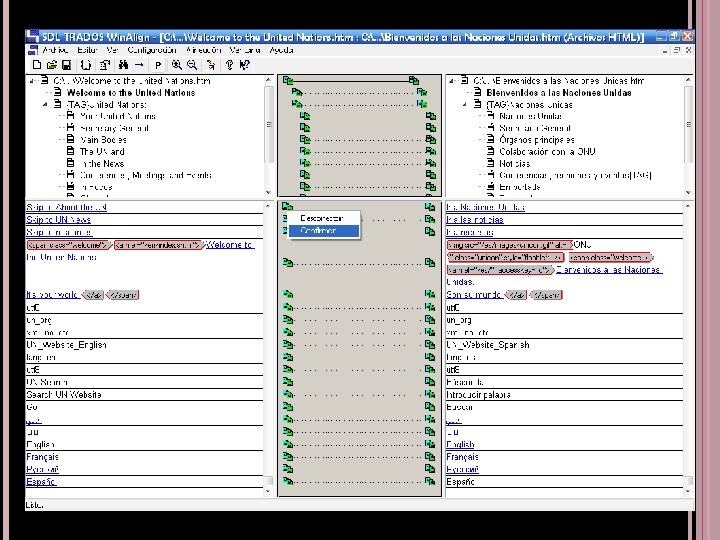The image size is (720, 540).
Task: Open the Ayuda menu
Action: point(281,50)
